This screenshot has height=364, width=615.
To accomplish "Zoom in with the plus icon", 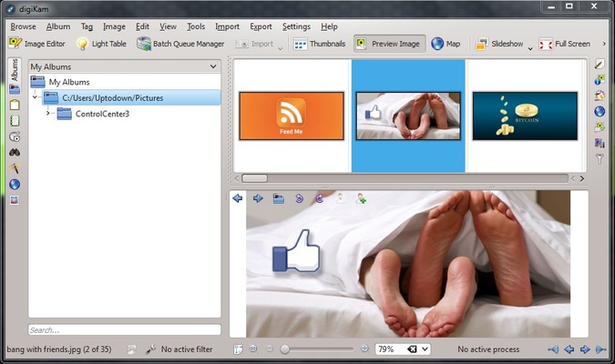I will click(364, 349).
